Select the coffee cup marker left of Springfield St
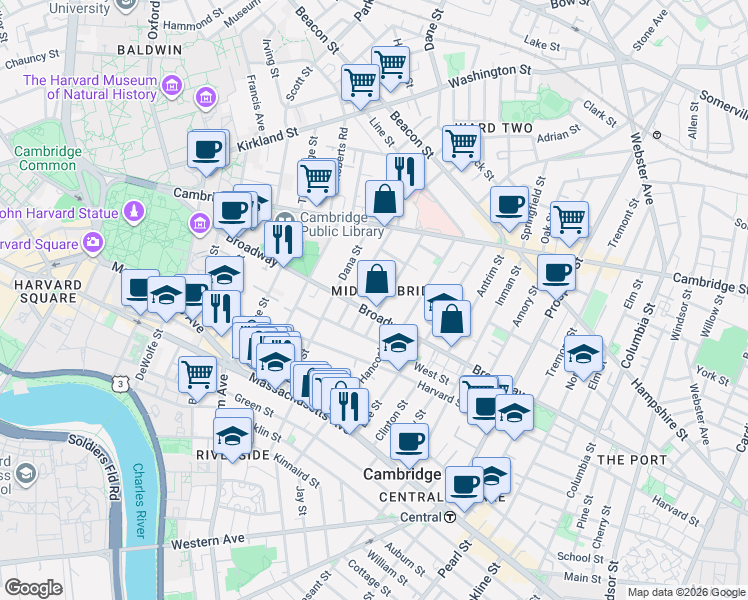The width and height of the screenshot is (748, 600). (x=509, y=206)
